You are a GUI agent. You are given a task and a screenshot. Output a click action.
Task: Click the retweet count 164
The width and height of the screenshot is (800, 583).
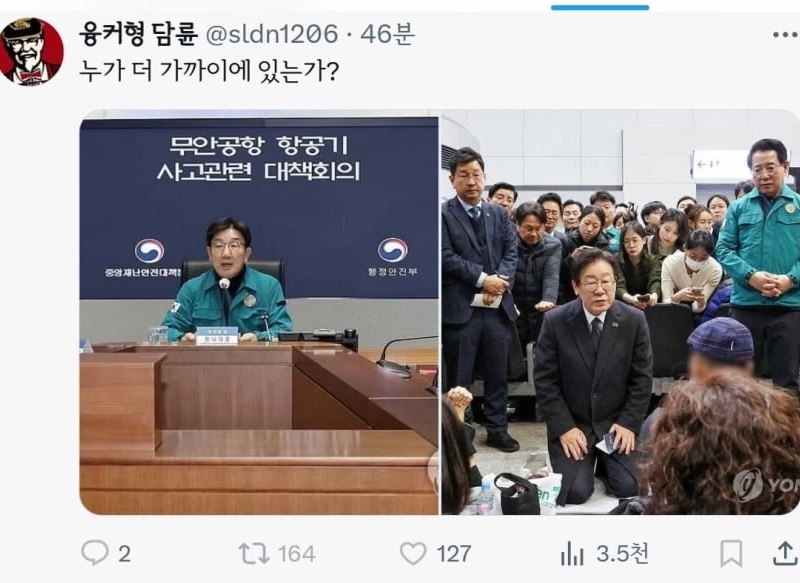(297, 554)
